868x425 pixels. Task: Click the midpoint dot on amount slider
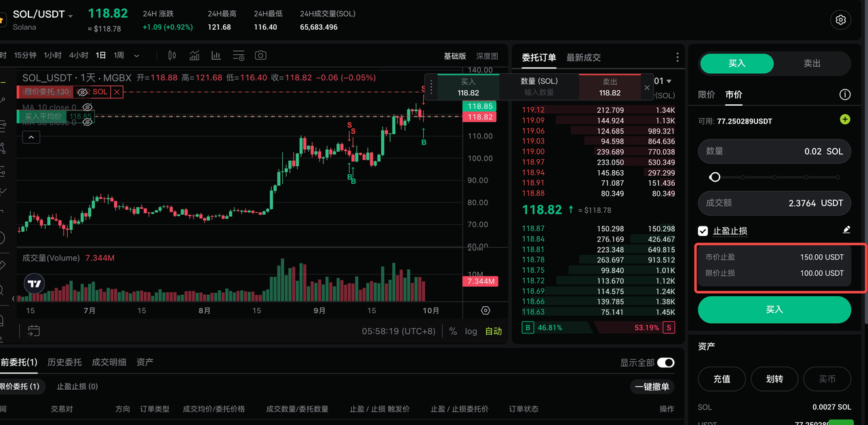point(774,177)
